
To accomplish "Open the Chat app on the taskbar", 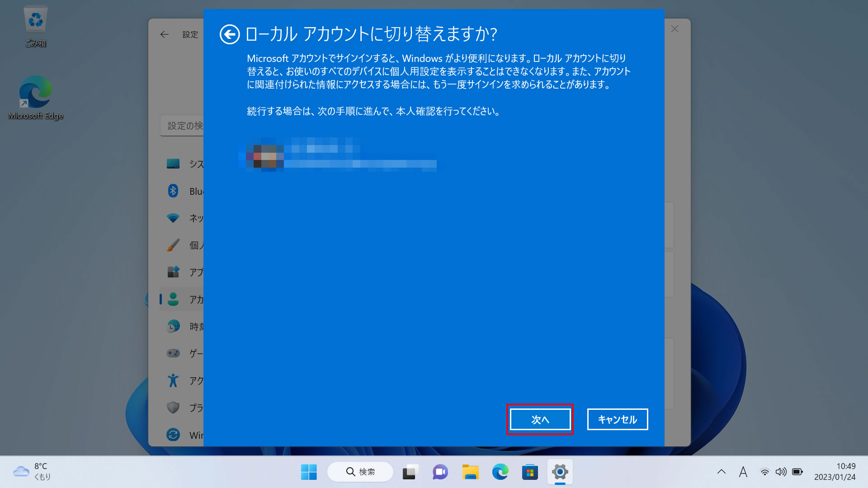I will pyautogui.click(x=440, y=472).
